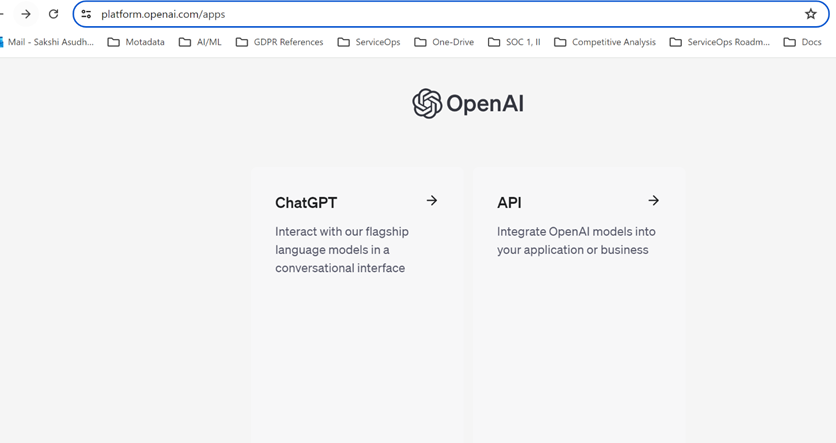Open site information icon in address bar
Image resolution: width=836 pixels, height=443 pixels.
click(87, 14)
